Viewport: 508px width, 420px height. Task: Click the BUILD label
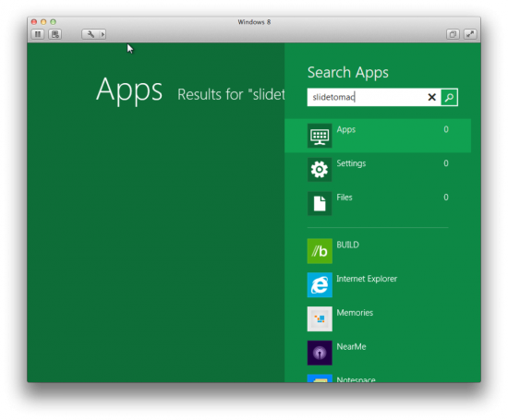347,245
